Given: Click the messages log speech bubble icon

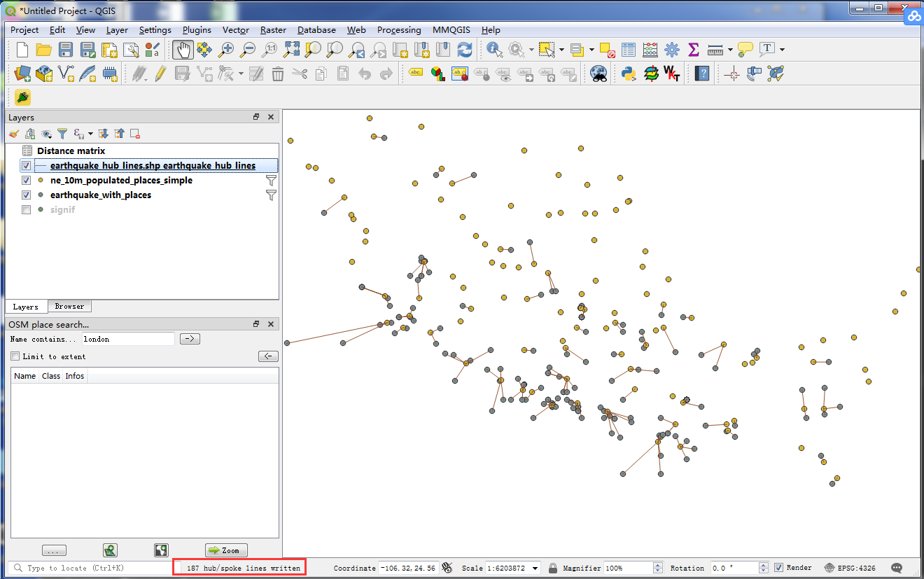Looking at the screenshot, I should (x=897, y=568).
